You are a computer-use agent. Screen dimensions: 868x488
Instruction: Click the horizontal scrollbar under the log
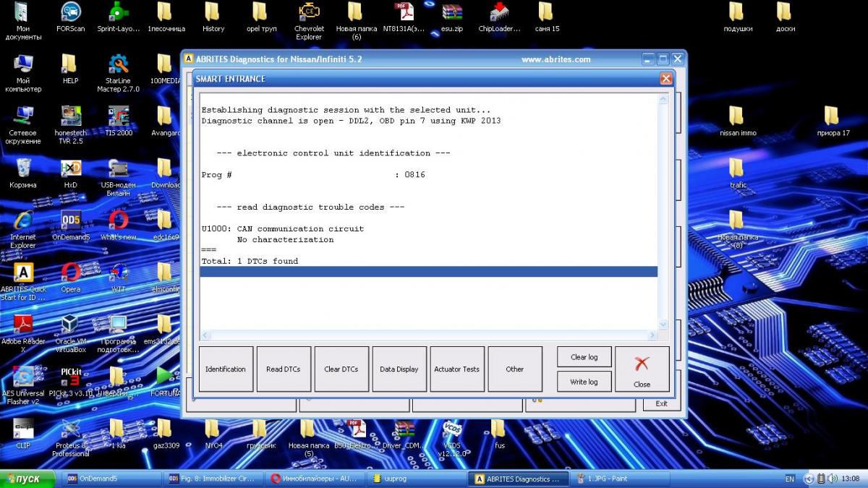429,335
